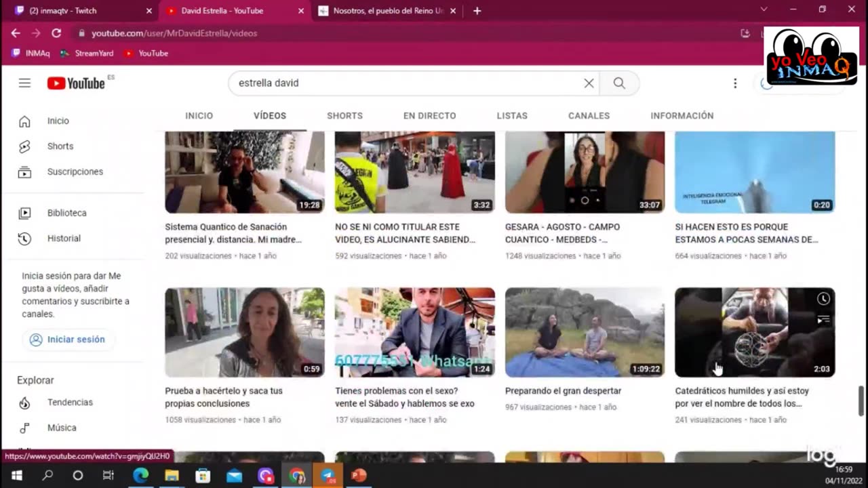This screenshot has height=488, width=868.
Task: Click the Iniciar sesión button
Action: (x=68, y=340)
